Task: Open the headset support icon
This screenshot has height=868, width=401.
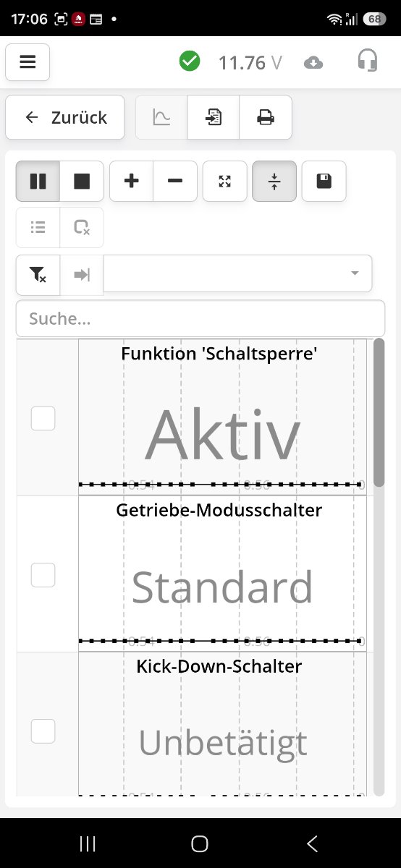Action: click(368, 62)
